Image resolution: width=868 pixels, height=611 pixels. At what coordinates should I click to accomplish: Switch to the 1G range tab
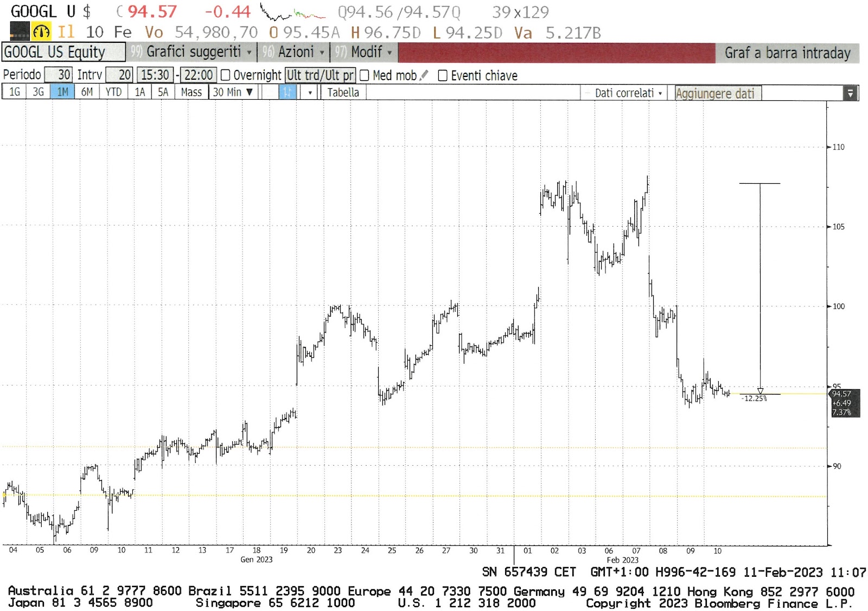click(x=15, y=92)
